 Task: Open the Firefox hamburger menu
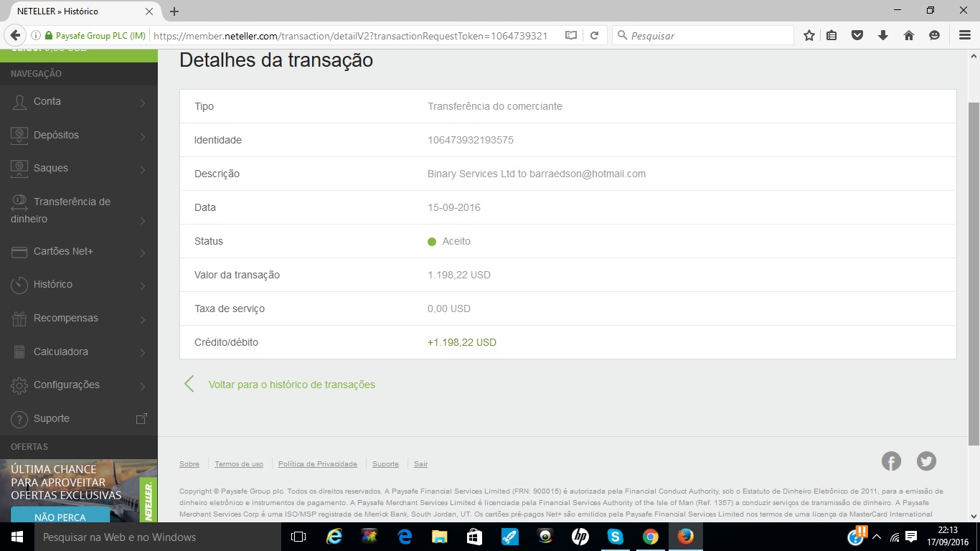[965, 35]
